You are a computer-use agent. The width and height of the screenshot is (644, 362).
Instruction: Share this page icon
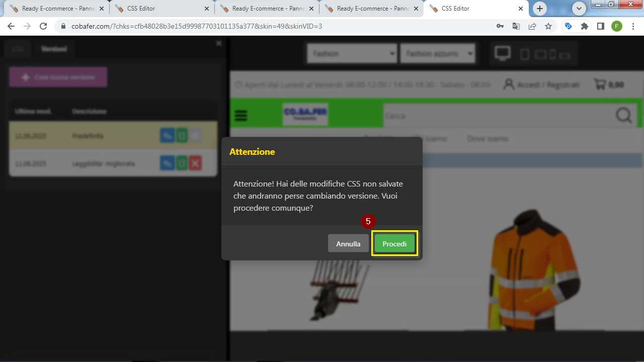coord(532,26)
